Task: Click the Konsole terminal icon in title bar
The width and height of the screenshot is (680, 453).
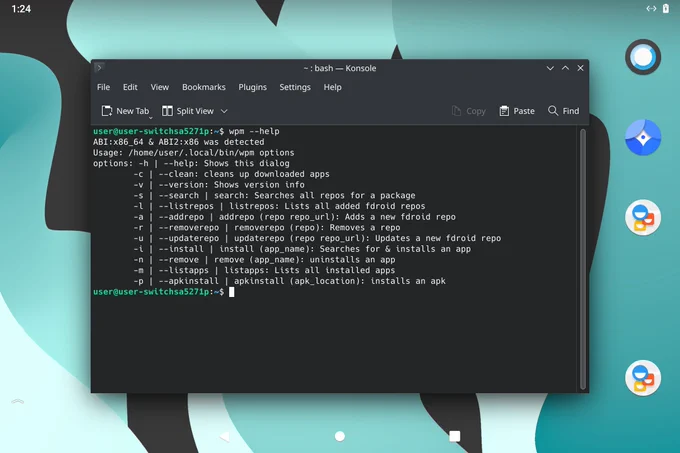Action: pyautogui.click(x=99, y=68)
